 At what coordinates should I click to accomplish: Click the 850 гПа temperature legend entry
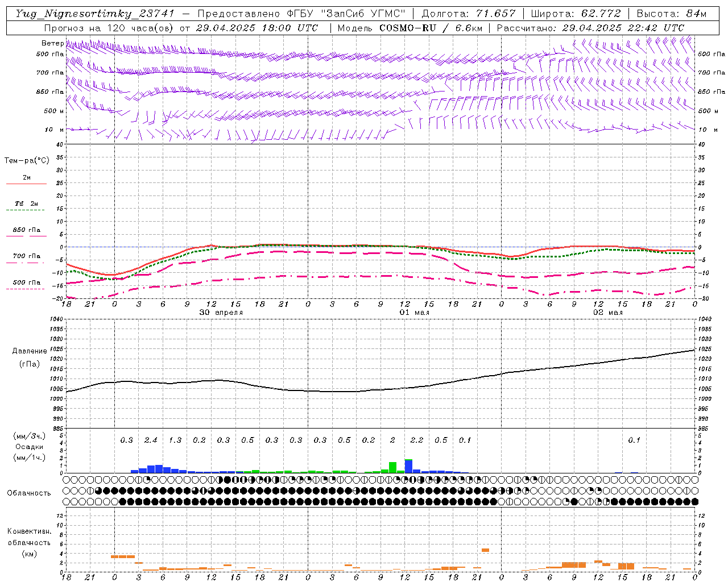click(27, 230)
